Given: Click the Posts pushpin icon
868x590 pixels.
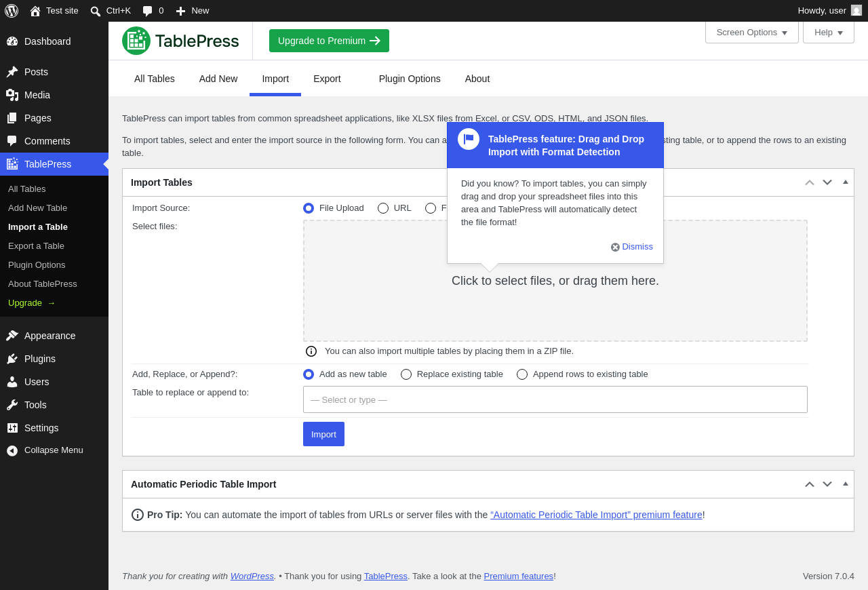Looking at the screenshot, I should click(12, 72).
